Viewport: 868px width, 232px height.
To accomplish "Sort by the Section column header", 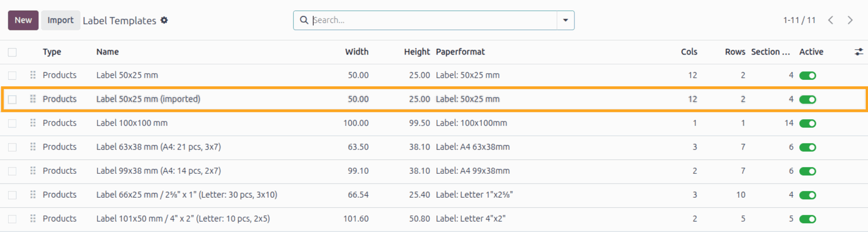I will coord(770,52).
